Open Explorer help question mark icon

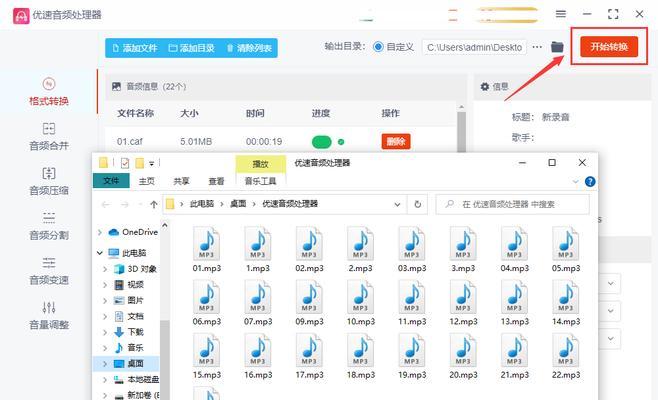(590, 181)
